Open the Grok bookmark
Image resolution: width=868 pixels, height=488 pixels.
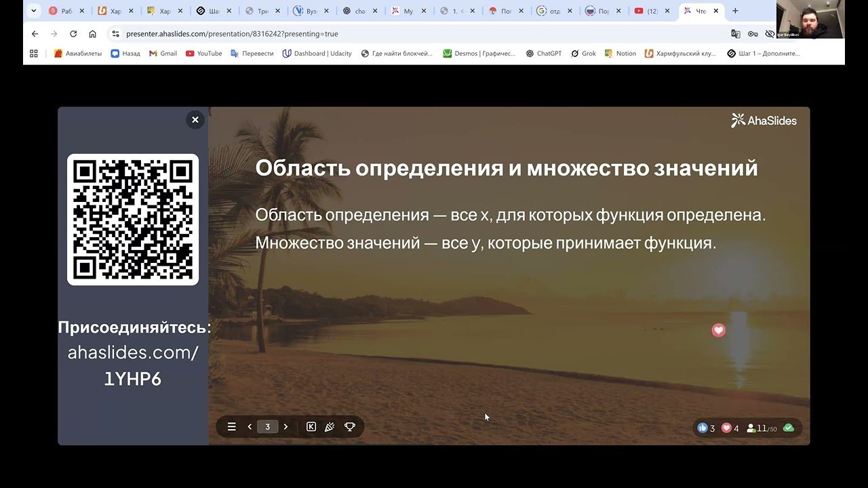pos(583,54)
